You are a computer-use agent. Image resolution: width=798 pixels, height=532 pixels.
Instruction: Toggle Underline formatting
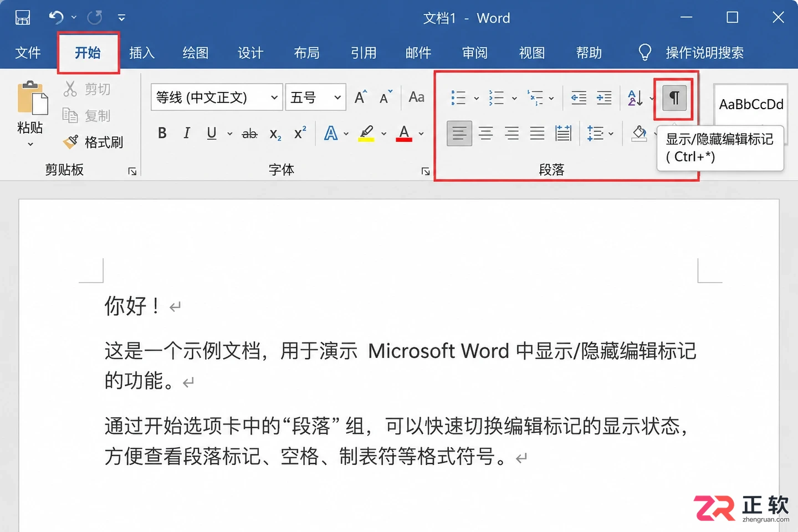tap(212, 133)
